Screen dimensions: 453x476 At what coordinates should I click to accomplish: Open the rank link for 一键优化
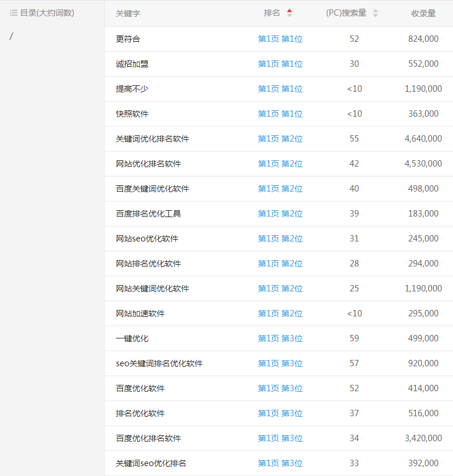tap(280, 338)
